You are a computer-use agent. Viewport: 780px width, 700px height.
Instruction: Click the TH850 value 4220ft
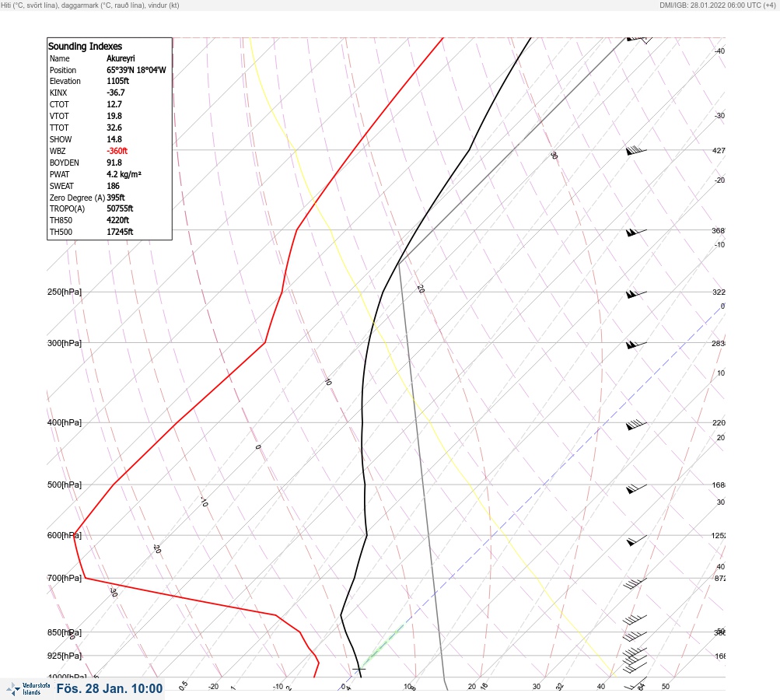118,220
